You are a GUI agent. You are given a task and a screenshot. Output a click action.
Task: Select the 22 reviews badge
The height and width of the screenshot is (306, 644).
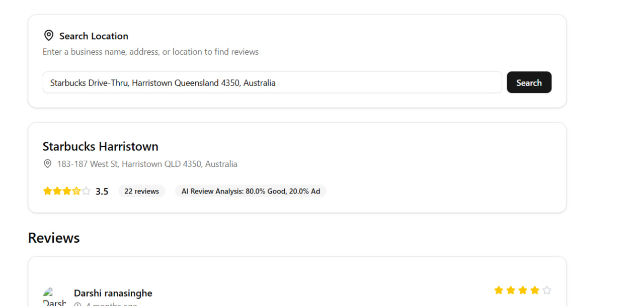(x=142, y=191)
